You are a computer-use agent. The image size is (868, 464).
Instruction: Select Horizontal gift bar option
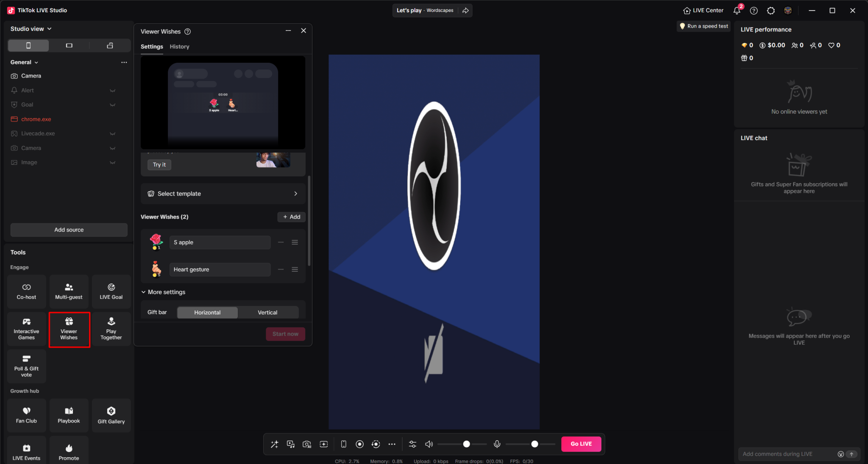click(207, 312)
